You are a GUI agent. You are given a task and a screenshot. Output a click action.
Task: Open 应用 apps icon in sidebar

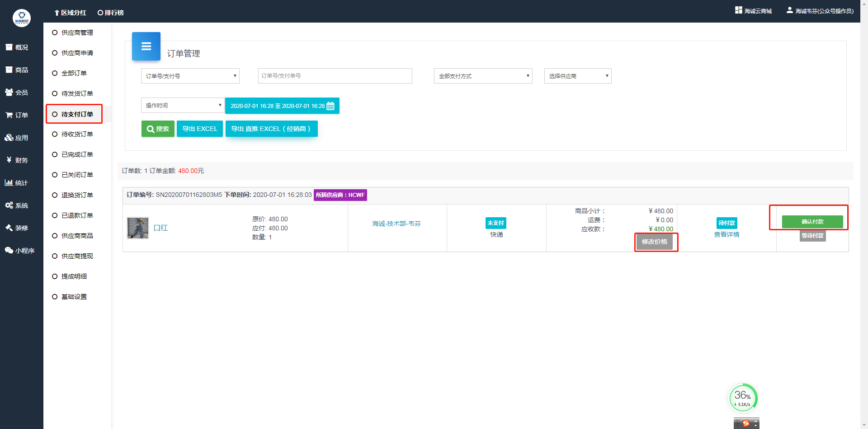9,137
